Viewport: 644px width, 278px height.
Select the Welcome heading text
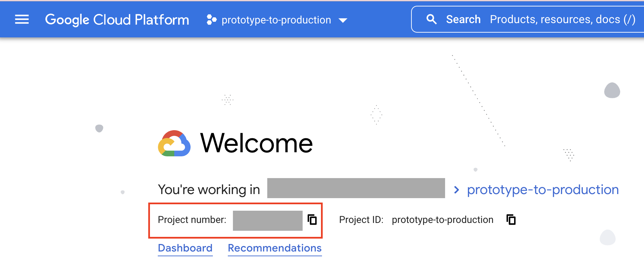[x=256, y=143]
